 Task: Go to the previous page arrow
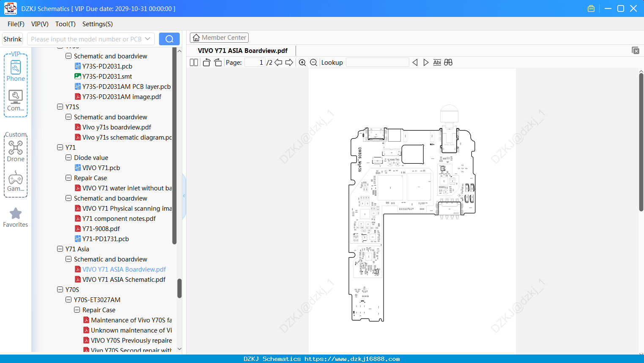point(278,63)
